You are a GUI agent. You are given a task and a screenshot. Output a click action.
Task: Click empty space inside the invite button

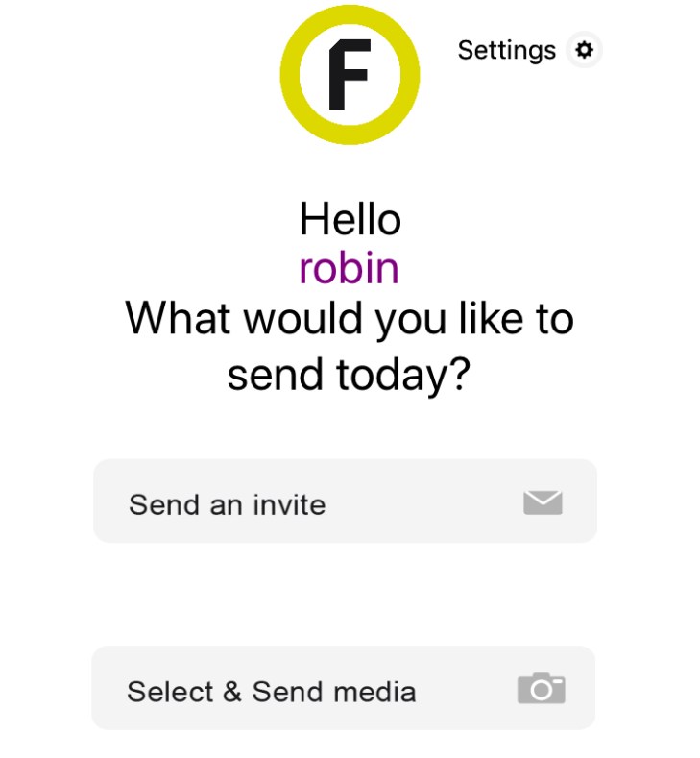[422, 502]
